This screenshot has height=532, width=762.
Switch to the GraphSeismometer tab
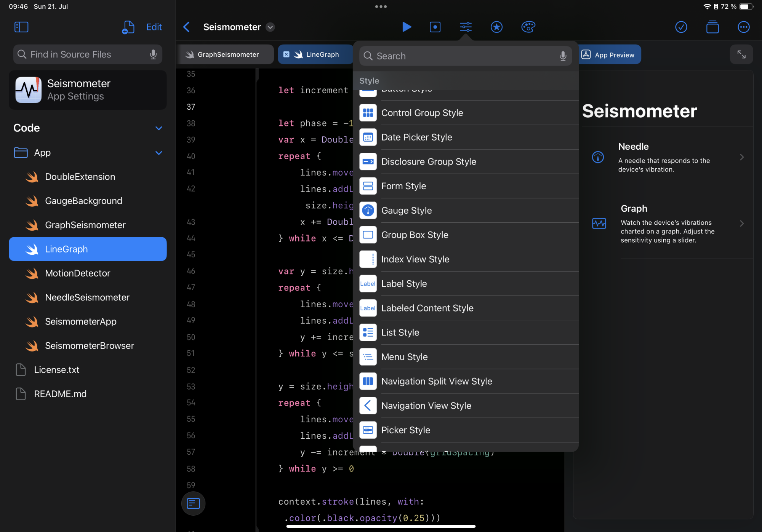coord(227,54)
